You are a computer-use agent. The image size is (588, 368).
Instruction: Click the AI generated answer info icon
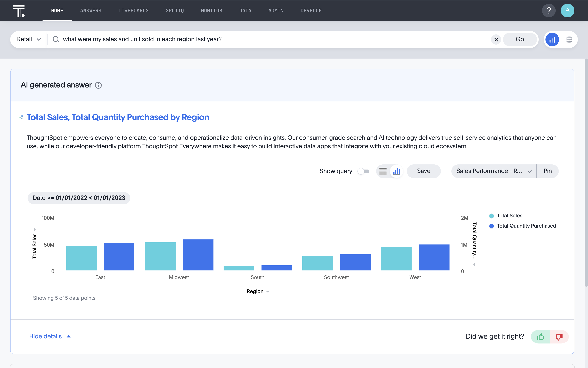point(98,85)
